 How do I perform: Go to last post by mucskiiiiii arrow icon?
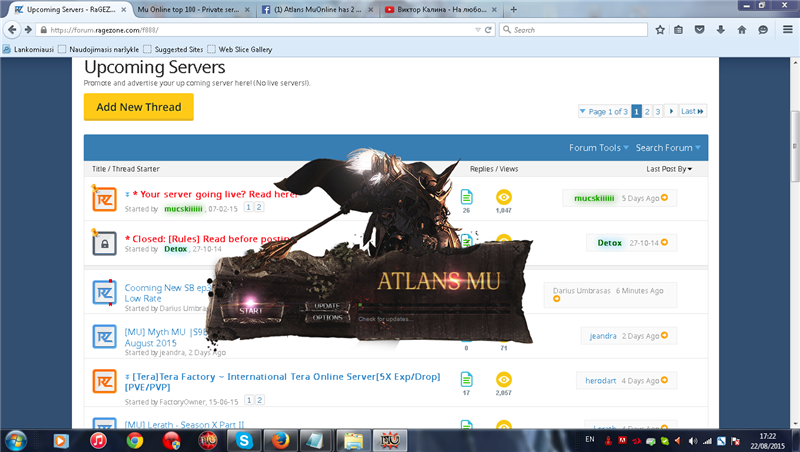(664, 198)
